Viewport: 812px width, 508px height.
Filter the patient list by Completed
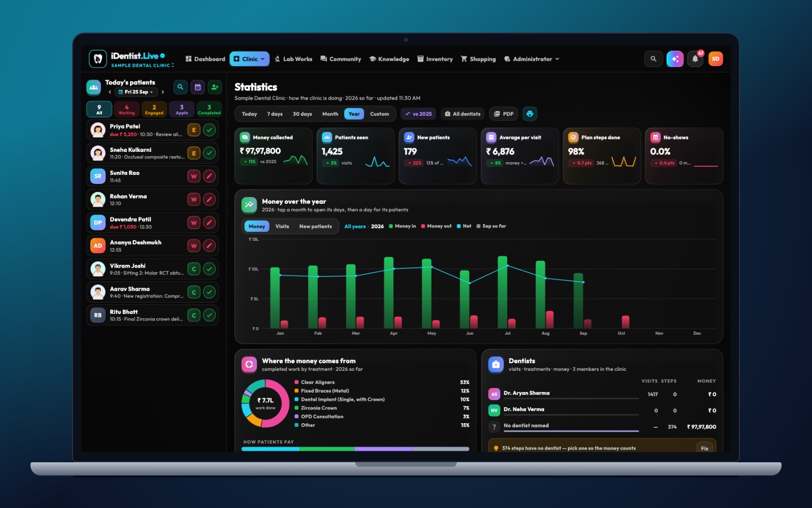[209, 109]
